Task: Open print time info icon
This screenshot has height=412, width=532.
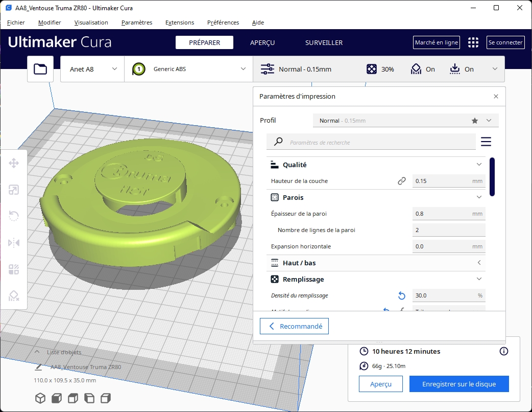Action: coord(503,351)
